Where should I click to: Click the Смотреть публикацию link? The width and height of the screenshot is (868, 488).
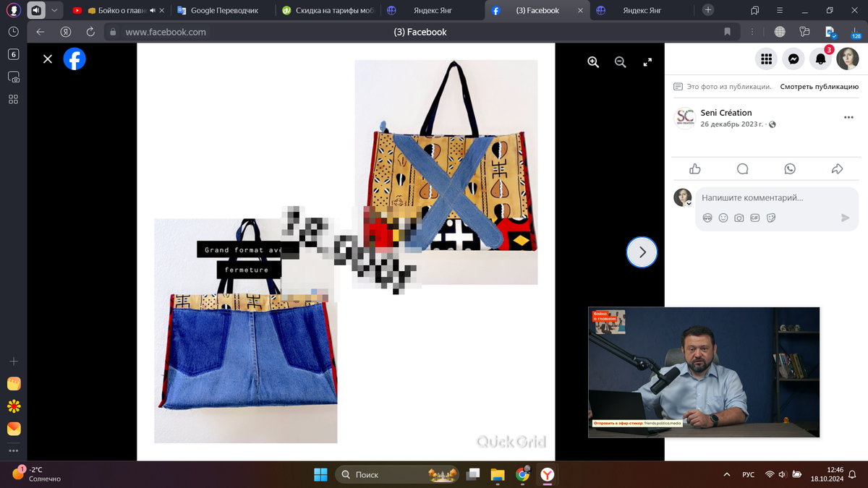819,87
